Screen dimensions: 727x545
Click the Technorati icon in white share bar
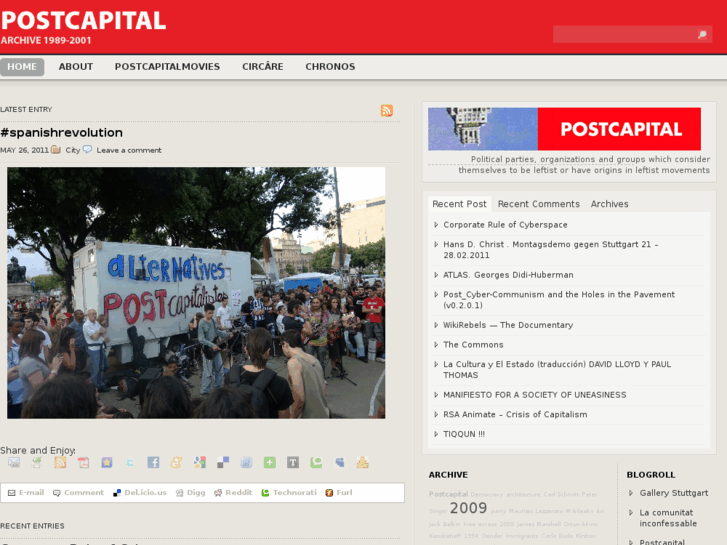pos(265,493)
